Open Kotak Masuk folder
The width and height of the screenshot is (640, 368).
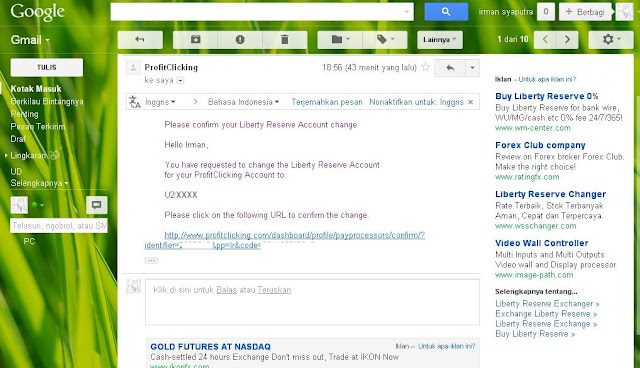[x=36, y=89]
